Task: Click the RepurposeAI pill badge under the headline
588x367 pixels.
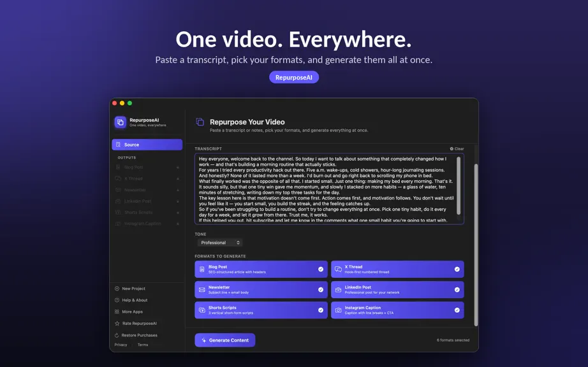Action: [294, 77]
